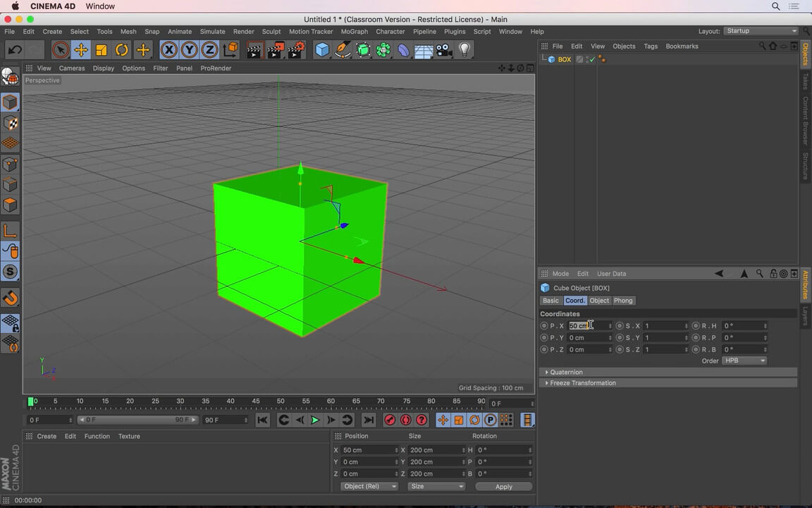The width and height of the screenshot is (812, 508).
Task: Lock the X axis handle
Action: [x=168, y=50]
